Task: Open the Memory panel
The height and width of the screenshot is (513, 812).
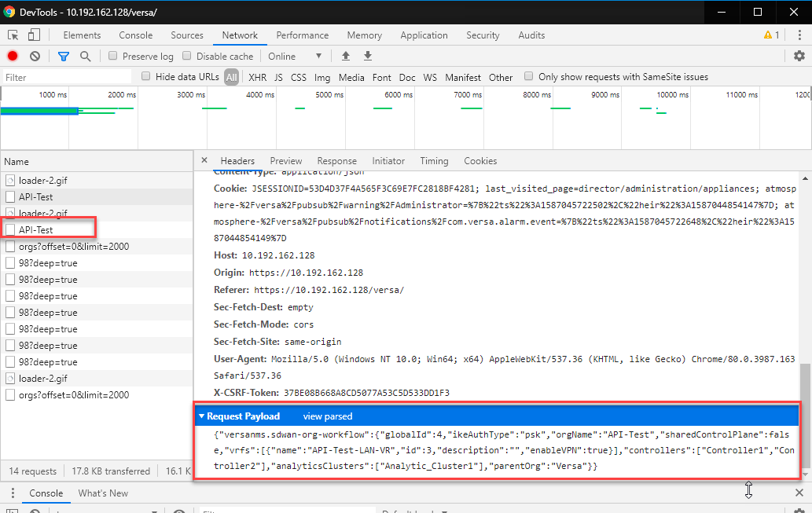Action: tap(365, 35)
